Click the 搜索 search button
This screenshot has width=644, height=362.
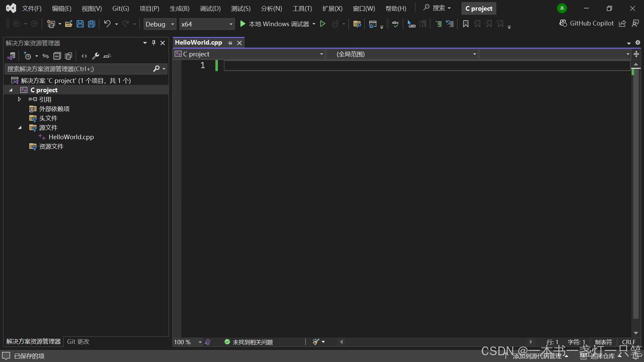(x=437, y=8)
